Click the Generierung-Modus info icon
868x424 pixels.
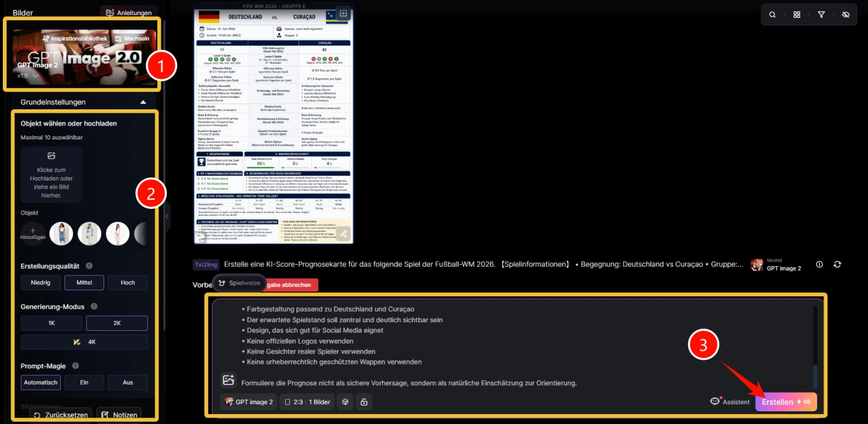[94, 307]
